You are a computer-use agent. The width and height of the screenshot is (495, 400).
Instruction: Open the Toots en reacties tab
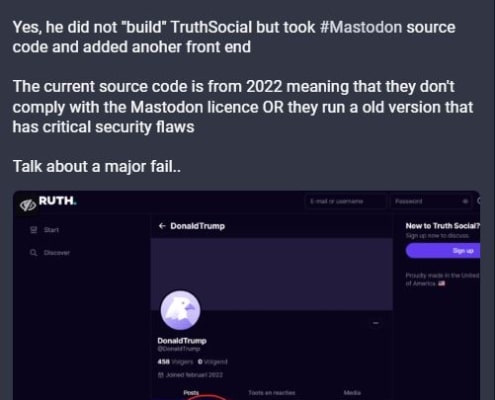[x=272, y=393]
